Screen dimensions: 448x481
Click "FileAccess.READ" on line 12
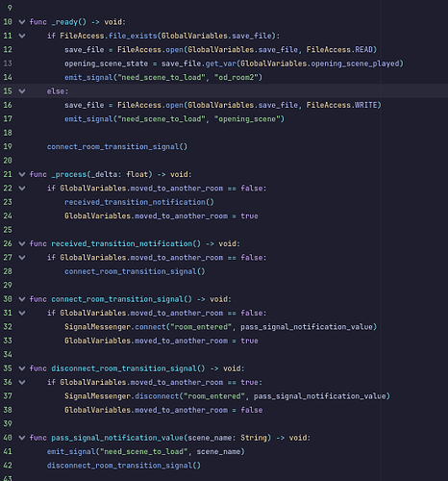[x=339, y=49]
